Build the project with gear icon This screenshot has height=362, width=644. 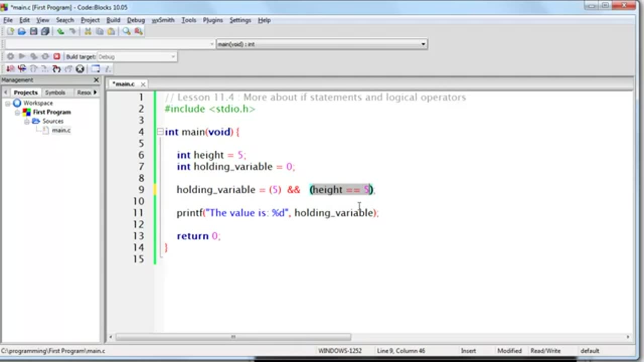[10, 57]
